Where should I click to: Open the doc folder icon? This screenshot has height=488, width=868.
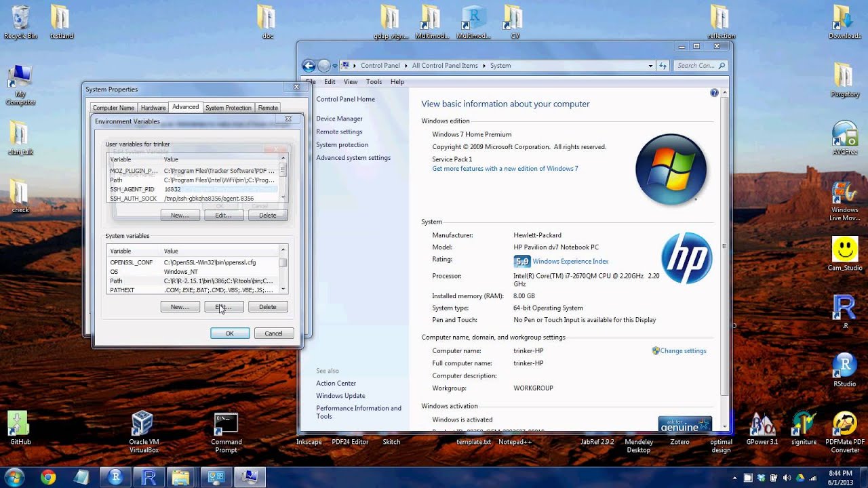(x=267, y=22)
